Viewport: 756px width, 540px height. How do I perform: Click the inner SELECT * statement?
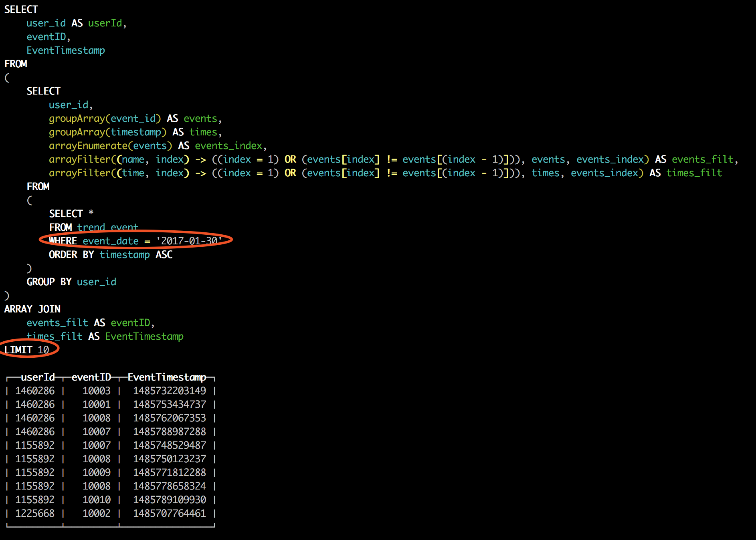point(71,214)
